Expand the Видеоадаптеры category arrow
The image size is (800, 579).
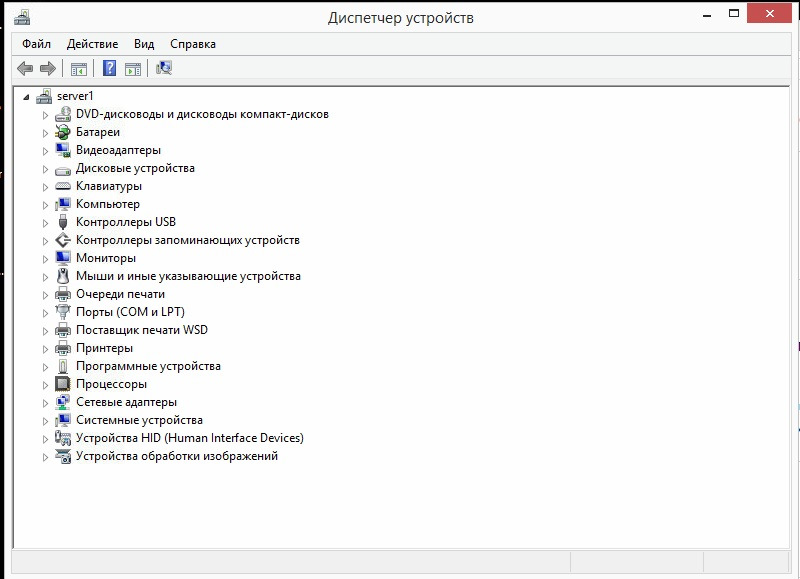coord(45,151)
